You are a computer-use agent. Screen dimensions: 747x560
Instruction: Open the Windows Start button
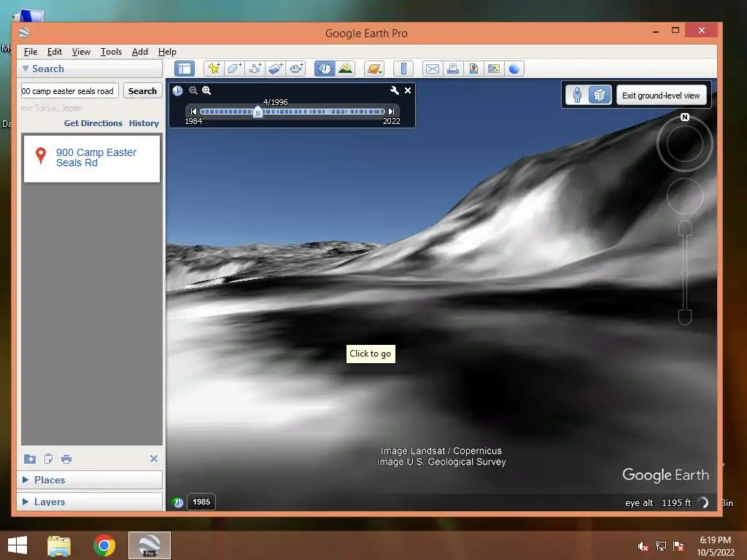click(x=18, y=545)
